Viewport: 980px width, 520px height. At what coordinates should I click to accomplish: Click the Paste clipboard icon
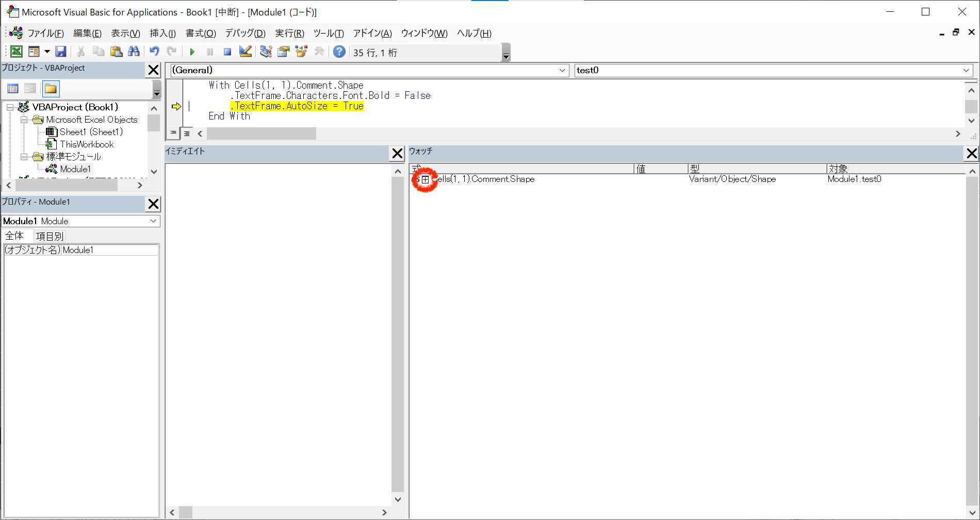coord(116,52)
